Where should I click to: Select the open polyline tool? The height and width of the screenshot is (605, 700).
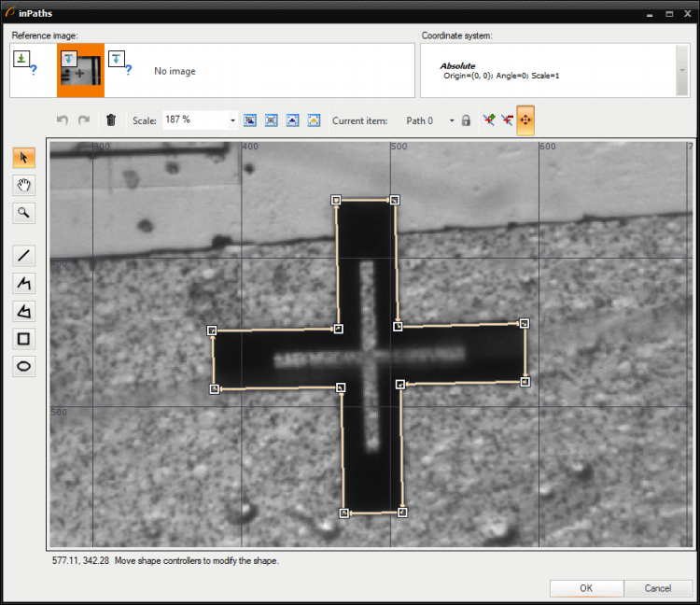coord(24,283)
